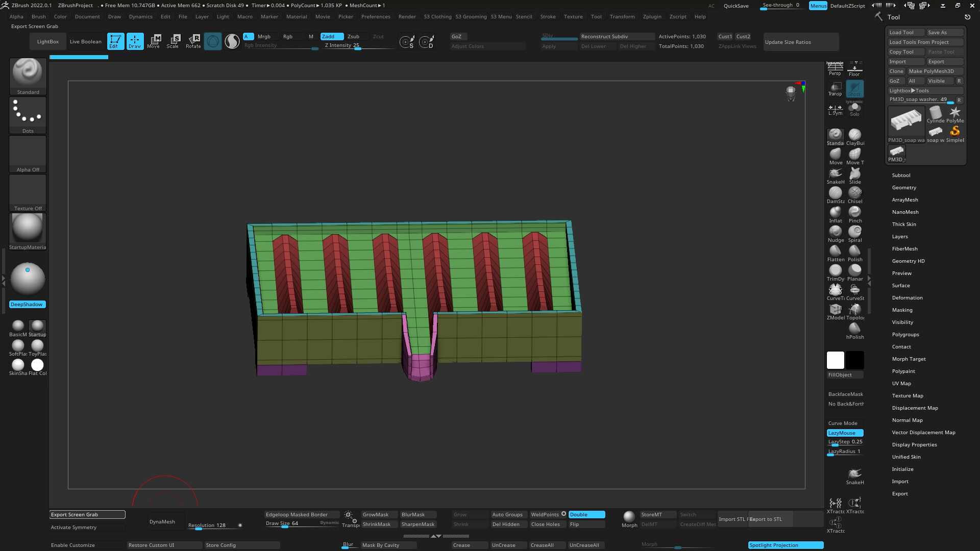Open the StartupMaterial sphere selector

(x=28, y=232)
